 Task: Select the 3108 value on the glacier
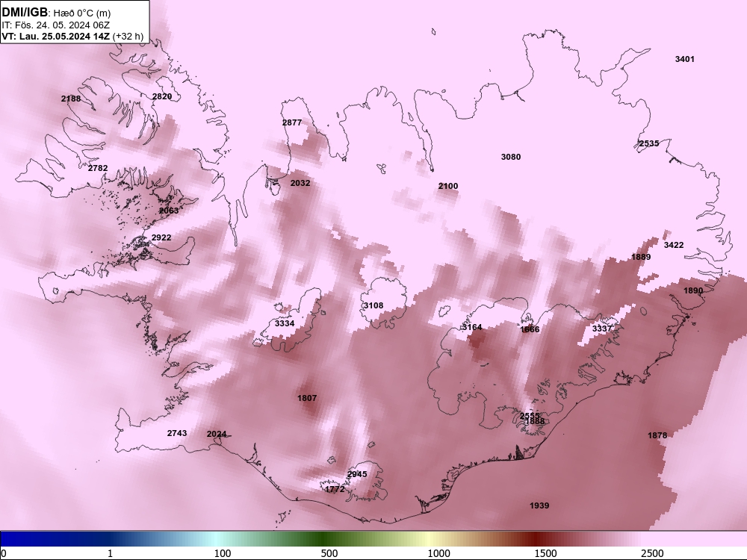tap(373, 305)
